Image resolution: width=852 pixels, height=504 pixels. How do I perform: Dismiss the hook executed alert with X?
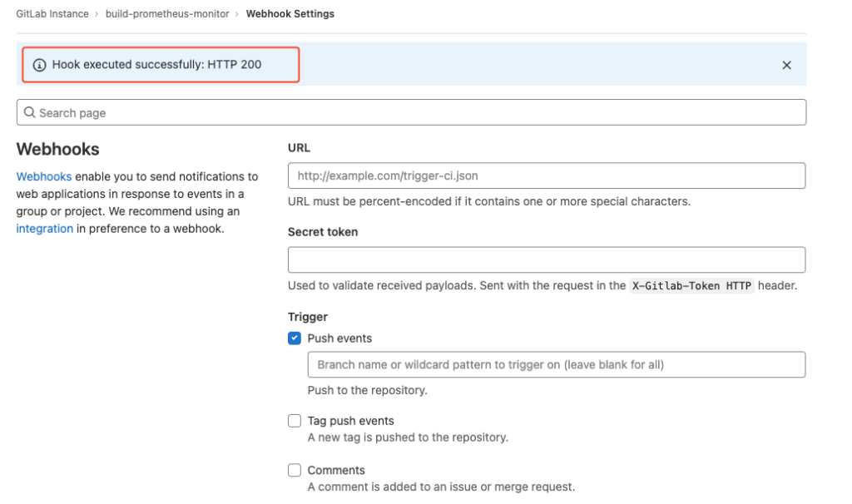786,65
